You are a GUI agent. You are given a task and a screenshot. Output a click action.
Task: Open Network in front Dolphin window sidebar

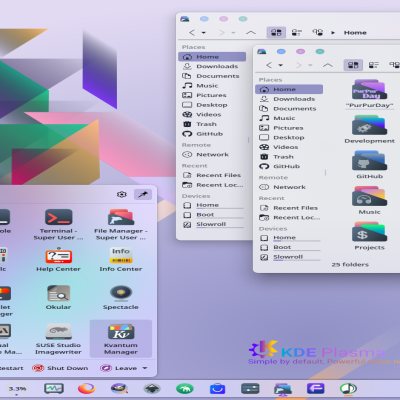coord(289,187)
